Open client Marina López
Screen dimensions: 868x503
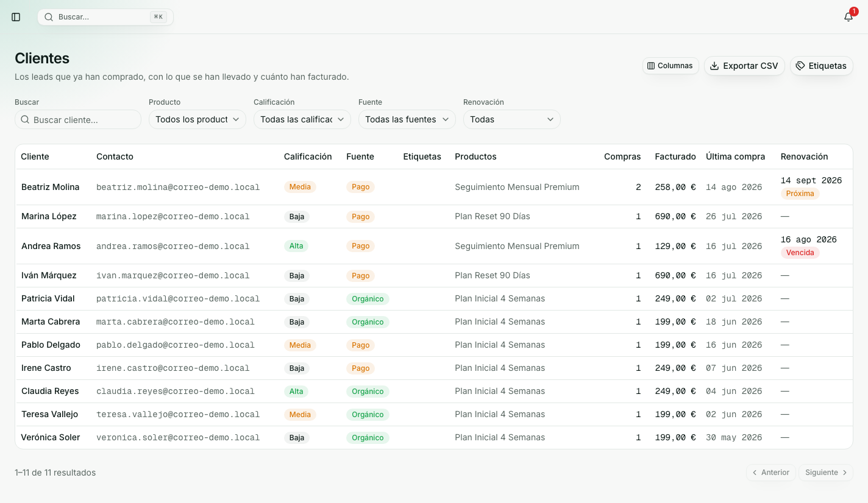tap(49, 216)
